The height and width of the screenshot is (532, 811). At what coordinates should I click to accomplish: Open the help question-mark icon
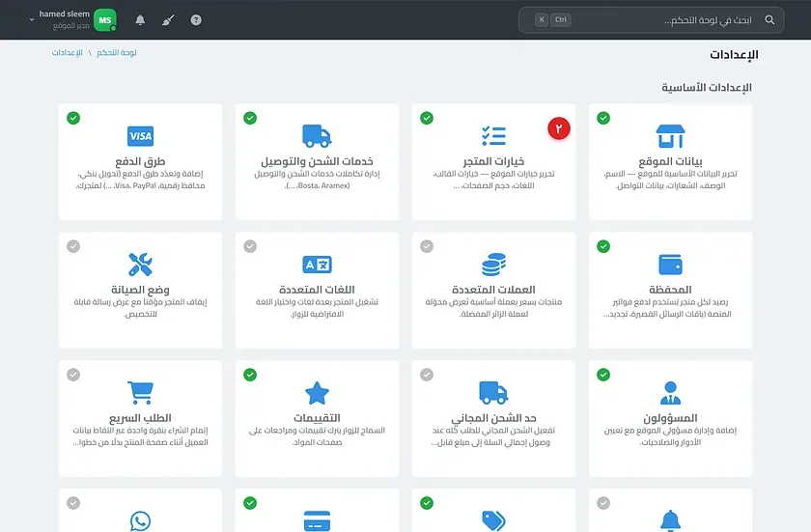[196, 19]
